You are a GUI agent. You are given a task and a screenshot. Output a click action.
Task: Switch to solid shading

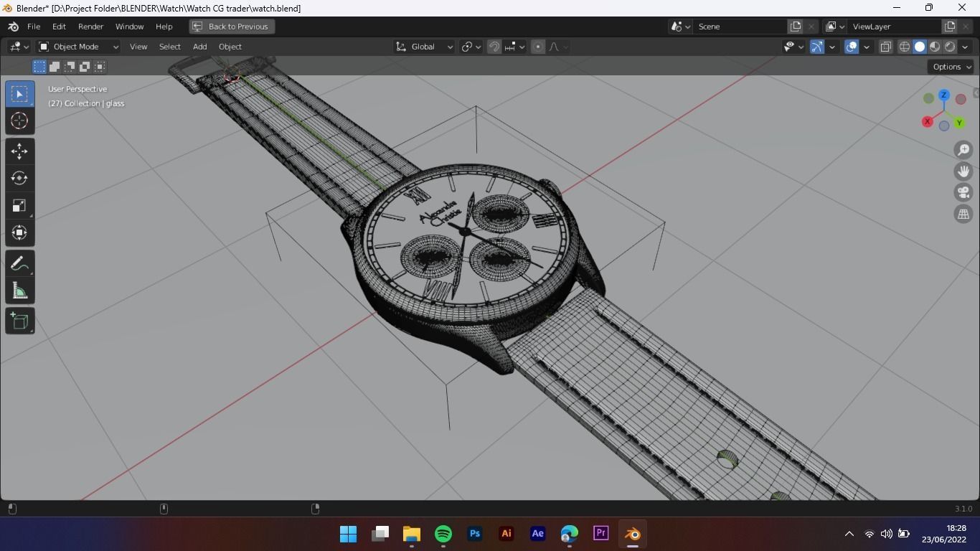920,47
